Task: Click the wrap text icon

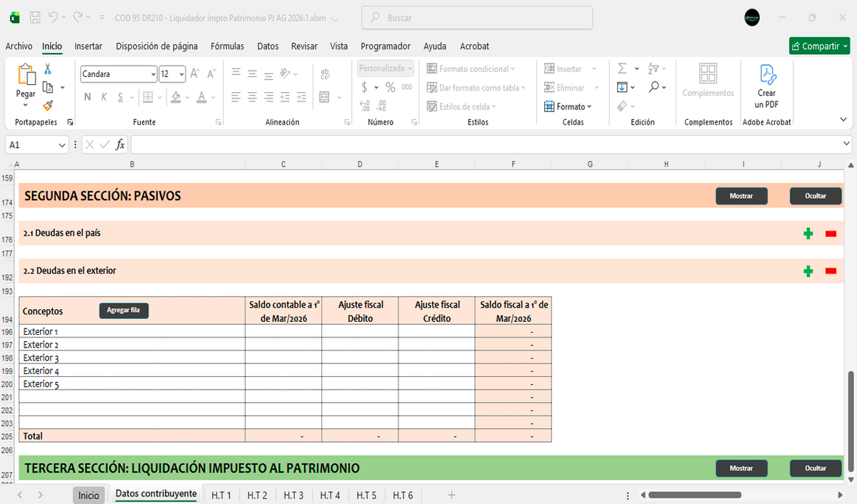Action: 325,74
